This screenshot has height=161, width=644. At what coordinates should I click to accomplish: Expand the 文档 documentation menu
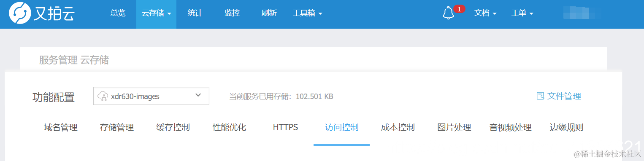coord(485,13)
